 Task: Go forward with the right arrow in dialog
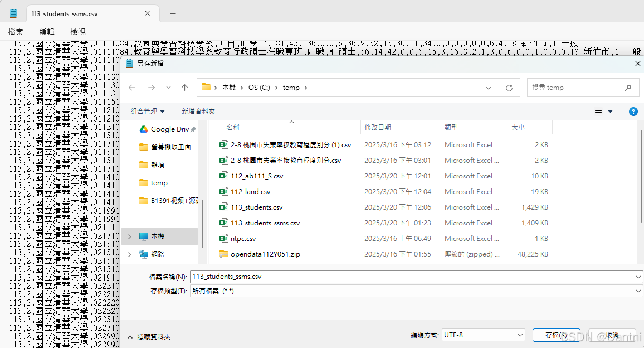click(x=152, y=88)
